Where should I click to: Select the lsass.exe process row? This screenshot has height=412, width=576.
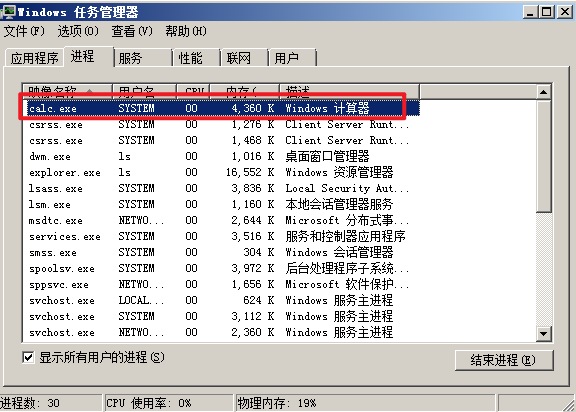[x=221, y=188]
